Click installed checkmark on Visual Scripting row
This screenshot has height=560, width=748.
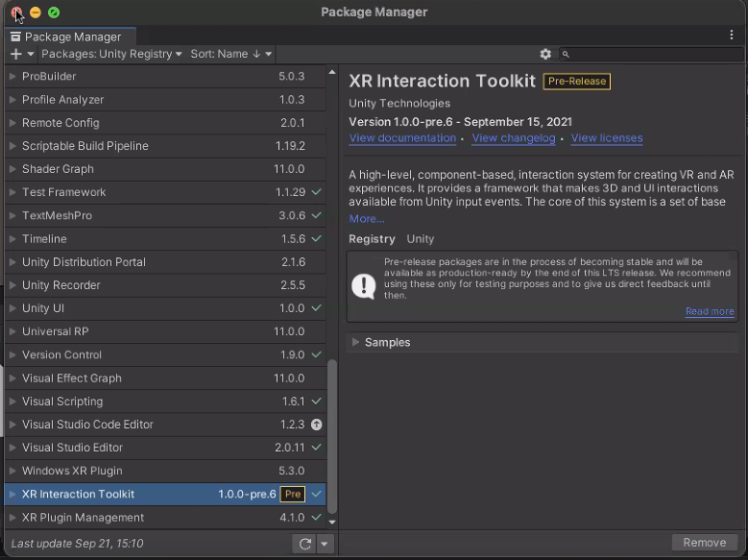(316, 401)
